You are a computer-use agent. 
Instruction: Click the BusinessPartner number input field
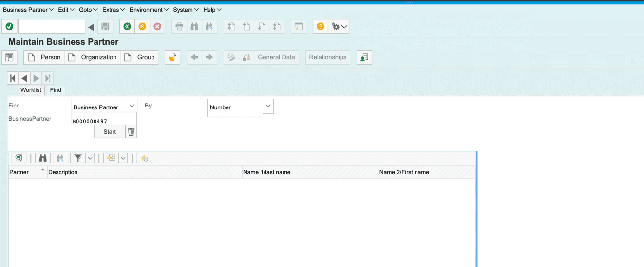[x=104, y=121]
